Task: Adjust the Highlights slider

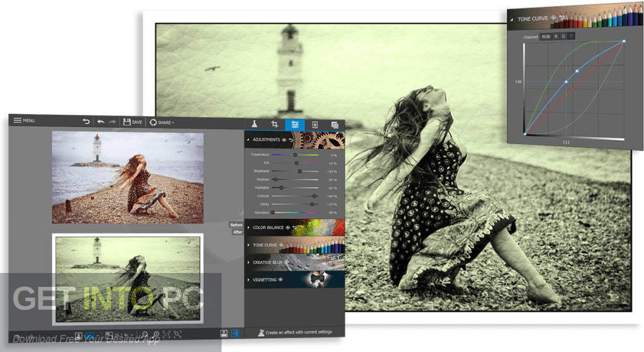Action: [295, 188]
